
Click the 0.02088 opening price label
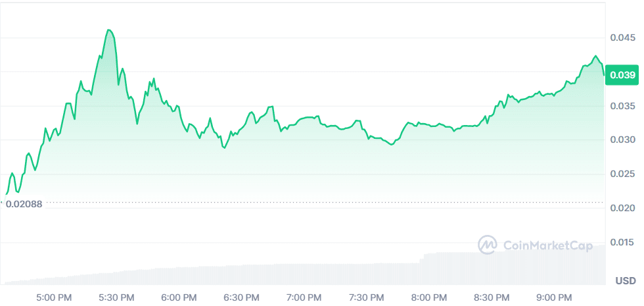click(24, 204)
